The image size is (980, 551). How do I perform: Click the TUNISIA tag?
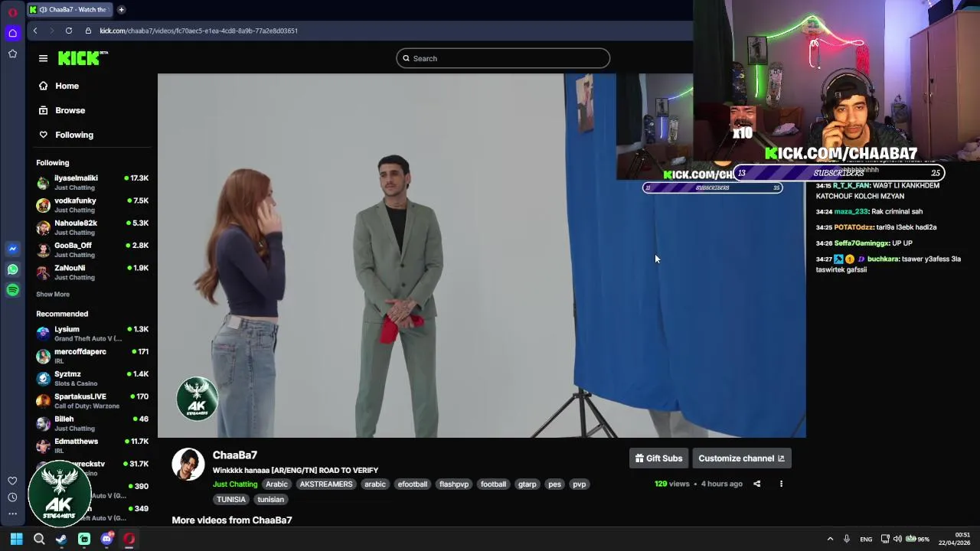231,500
